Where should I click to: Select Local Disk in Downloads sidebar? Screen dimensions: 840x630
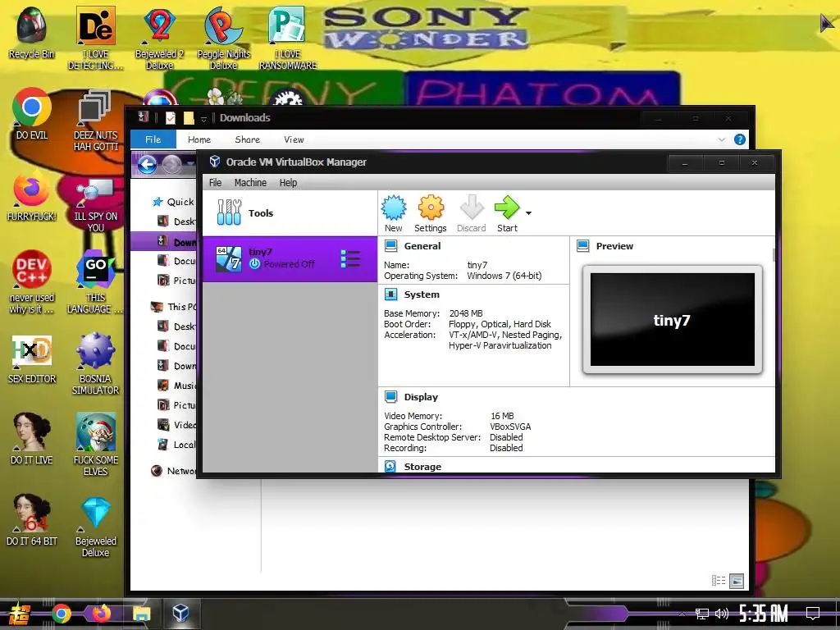point(177,445)
